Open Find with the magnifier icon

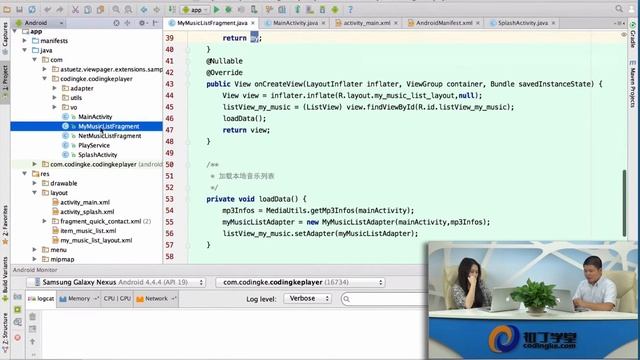(x=116, y=9)
